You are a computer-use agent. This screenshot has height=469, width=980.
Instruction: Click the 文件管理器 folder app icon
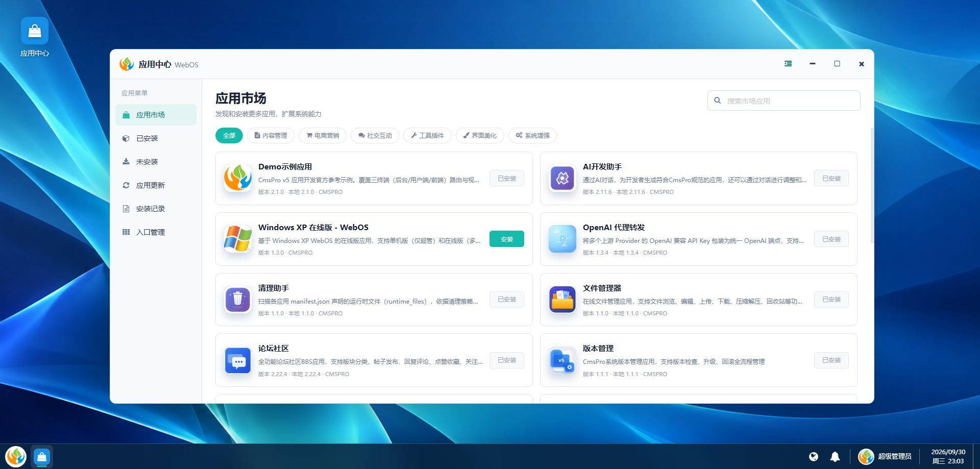pos(562,300)
